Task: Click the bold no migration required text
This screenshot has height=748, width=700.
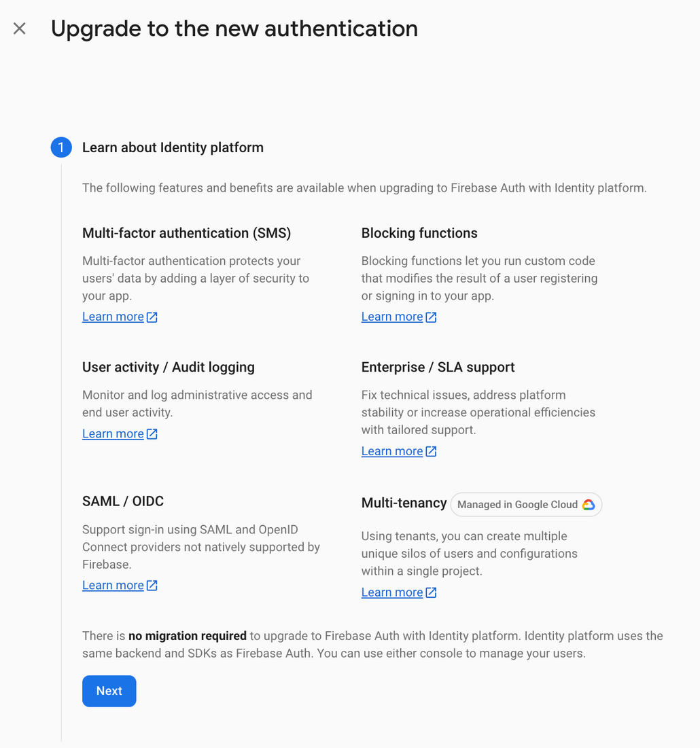Action: [x=188, y=635]
